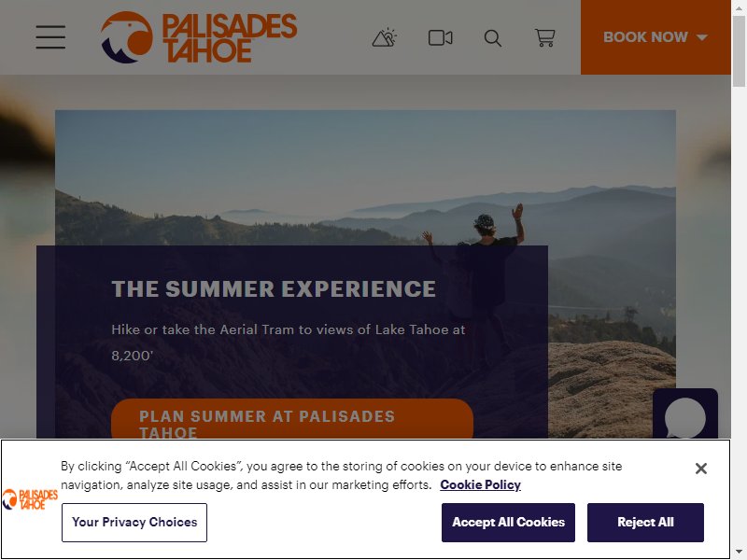Click the page vertical scrollbar thumb
This screenshot has height=560, width=747.
pyautogui.click(x=739, y=51)
